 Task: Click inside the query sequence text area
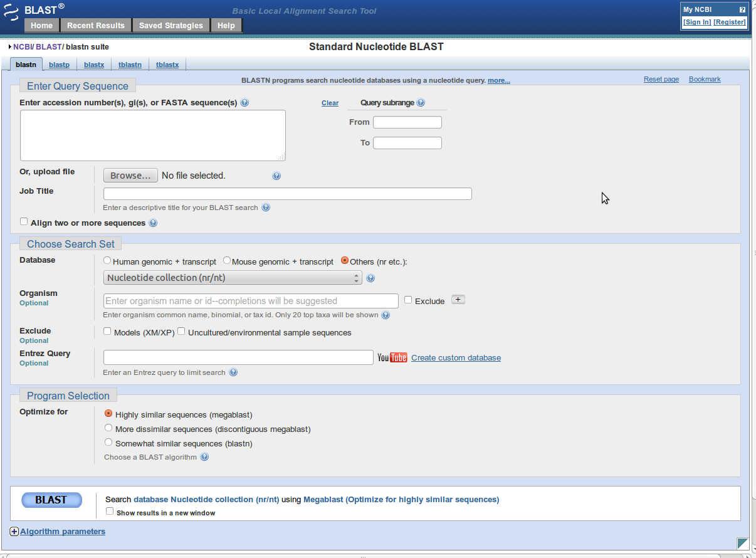(x=153, y=135)
